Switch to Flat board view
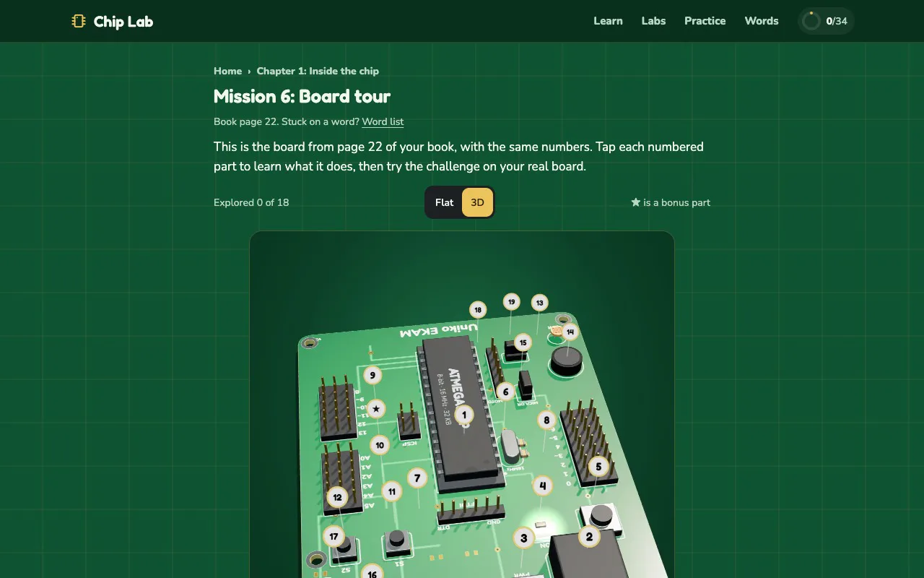Image resolution: width=924 pixels, height=578 pixels. click(444, 202)
